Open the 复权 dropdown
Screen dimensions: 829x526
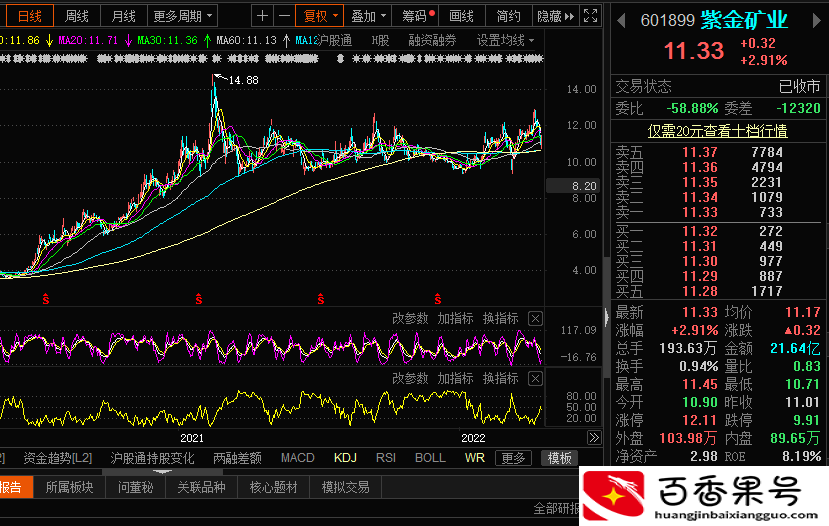pos(320,16)
